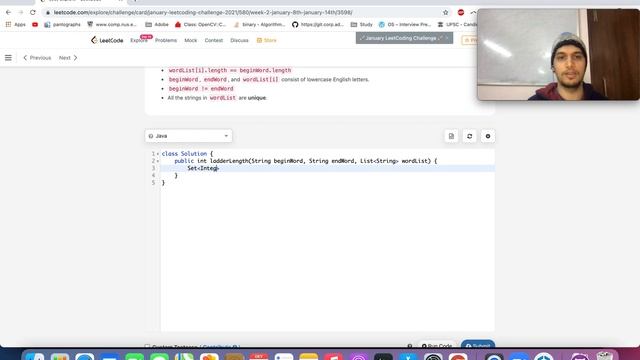Screen dimensions: 640x360
Task: Open the Adobe bookmarks folder
Action: [x=157, y=24]
